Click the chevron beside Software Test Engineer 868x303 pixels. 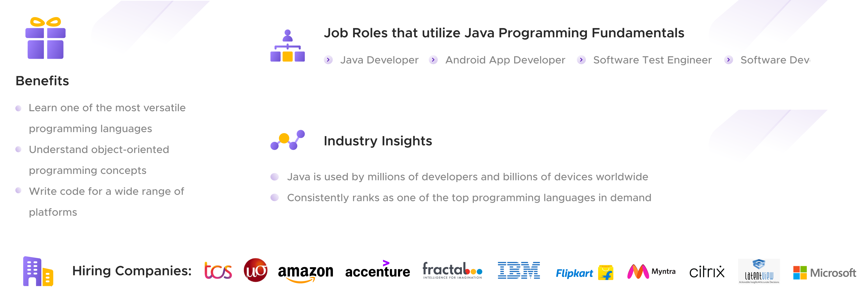[x=581, y=60]
